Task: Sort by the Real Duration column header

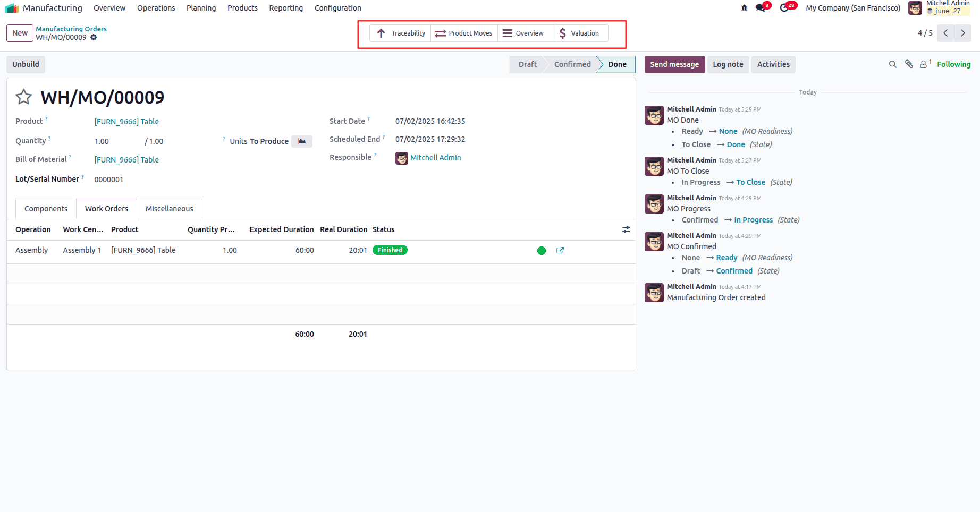Action: 343,229
